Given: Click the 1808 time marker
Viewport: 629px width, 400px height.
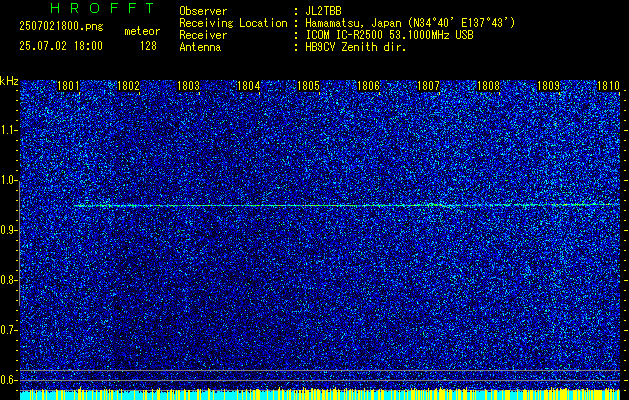Looking at the screenshot, I should 489,86.
